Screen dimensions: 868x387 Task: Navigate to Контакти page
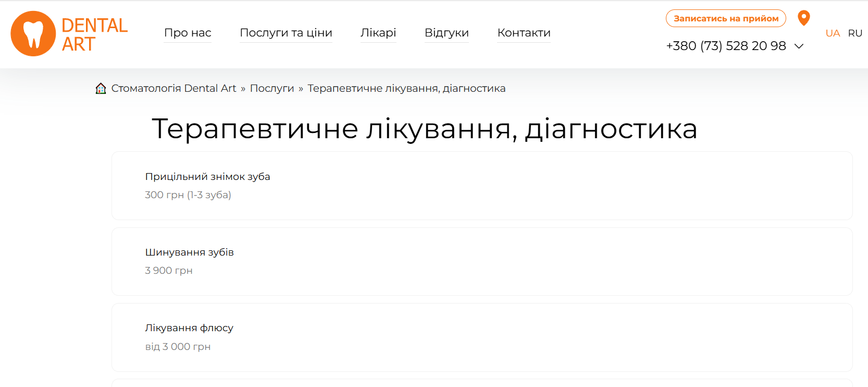(524, 33)
